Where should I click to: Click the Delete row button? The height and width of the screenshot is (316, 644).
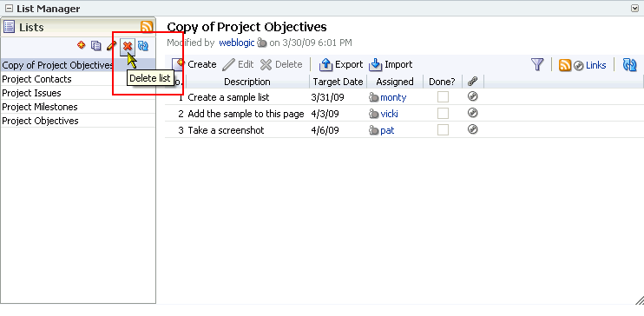click(281, 64)
